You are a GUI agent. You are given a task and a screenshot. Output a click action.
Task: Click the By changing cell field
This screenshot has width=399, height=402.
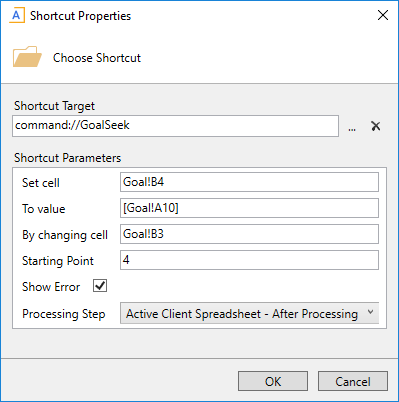(x=249, y=234)
